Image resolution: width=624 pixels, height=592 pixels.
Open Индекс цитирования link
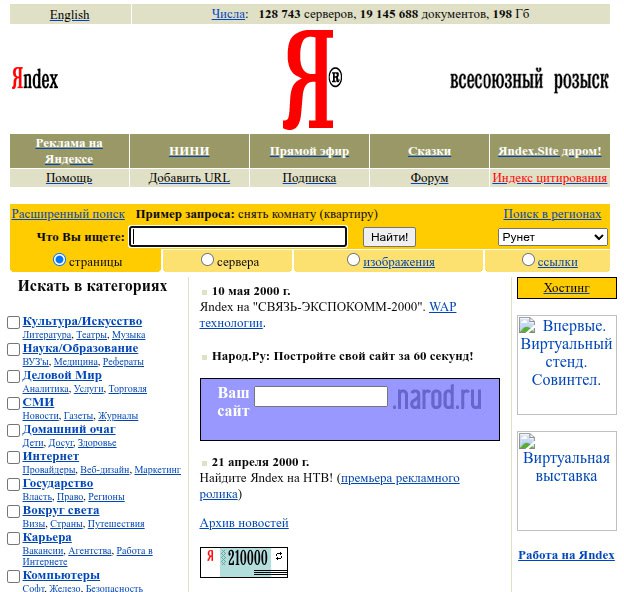point(550,178)
